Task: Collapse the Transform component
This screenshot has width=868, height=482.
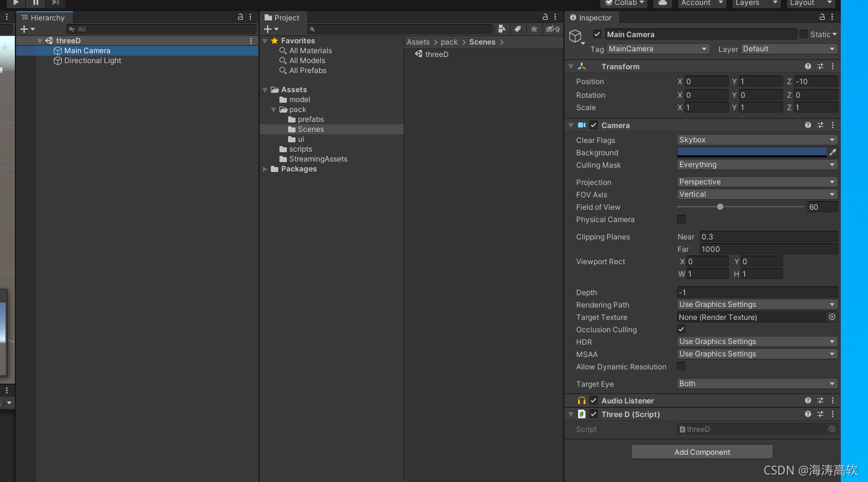Action: (571, 66)
